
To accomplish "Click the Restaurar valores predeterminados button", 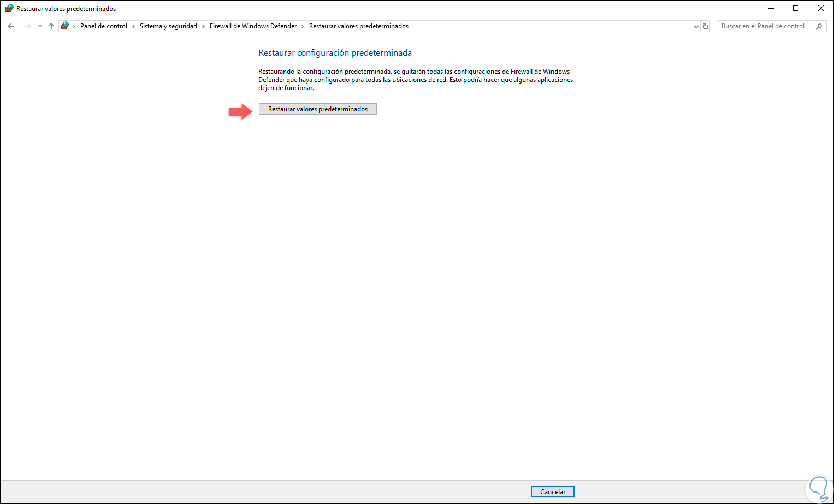I will click(x=318, y=109).
